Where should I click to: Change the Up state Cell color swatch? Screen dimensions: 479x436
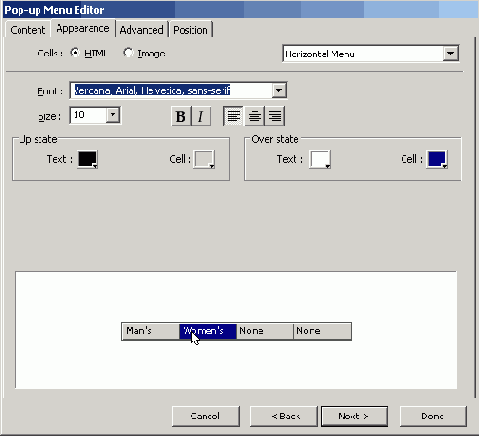tap(204, 159)
